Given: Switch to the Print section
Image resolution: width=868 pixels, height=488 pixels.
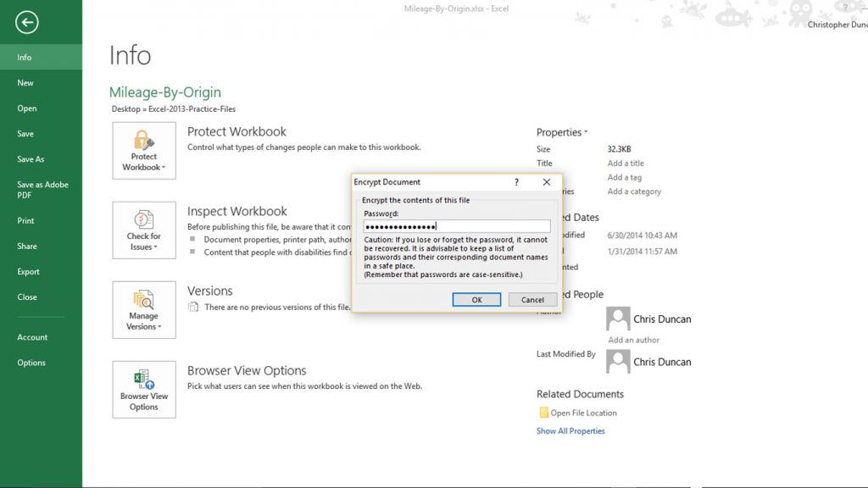Looking at the screenshot, I should point(26,219).
